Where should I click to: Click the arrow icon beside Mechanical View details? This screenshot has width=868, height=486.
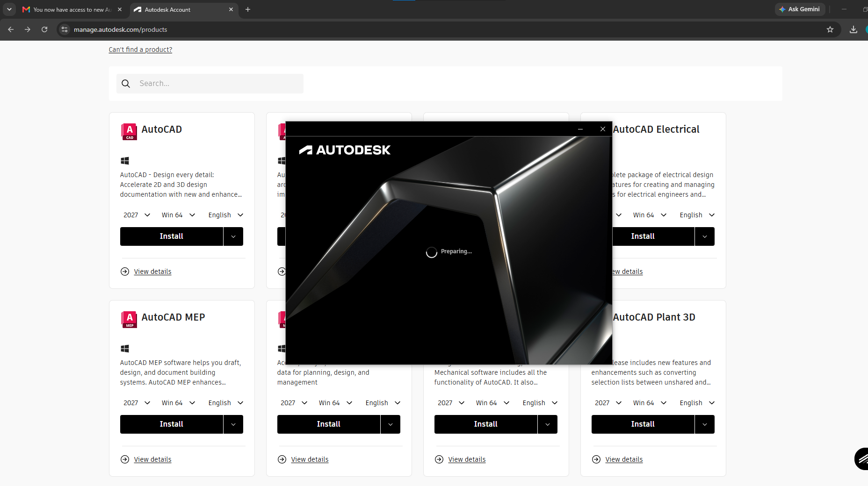tap(439, 459)
